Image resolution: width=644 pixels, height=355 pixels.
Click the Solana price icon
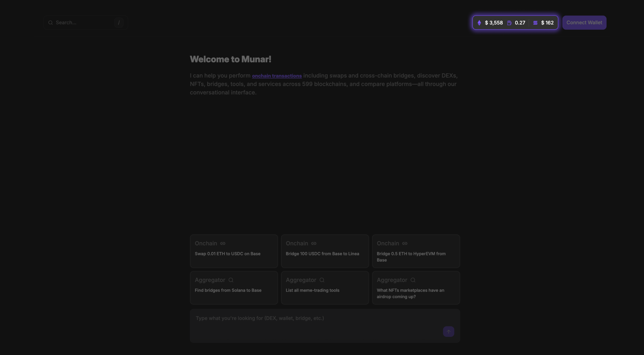[x=535, y=23]
